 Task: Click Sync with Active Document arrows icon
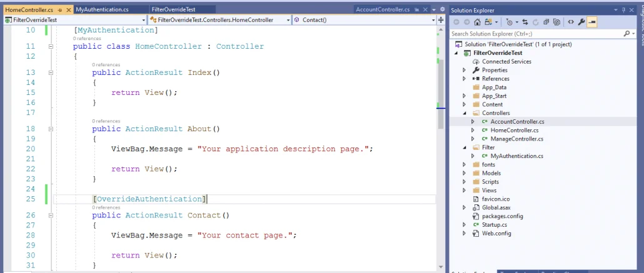tap(525, 22)
